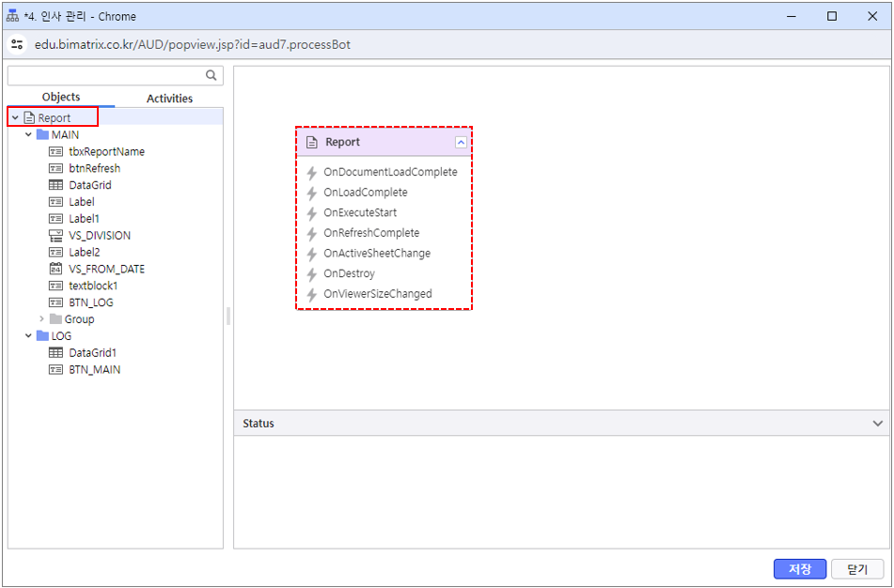Image resolution: width=894 pixels, height=588 pixels.
Task: Click the VS_FROM_DATE calendar icon
Action: (x=55, y=269)
